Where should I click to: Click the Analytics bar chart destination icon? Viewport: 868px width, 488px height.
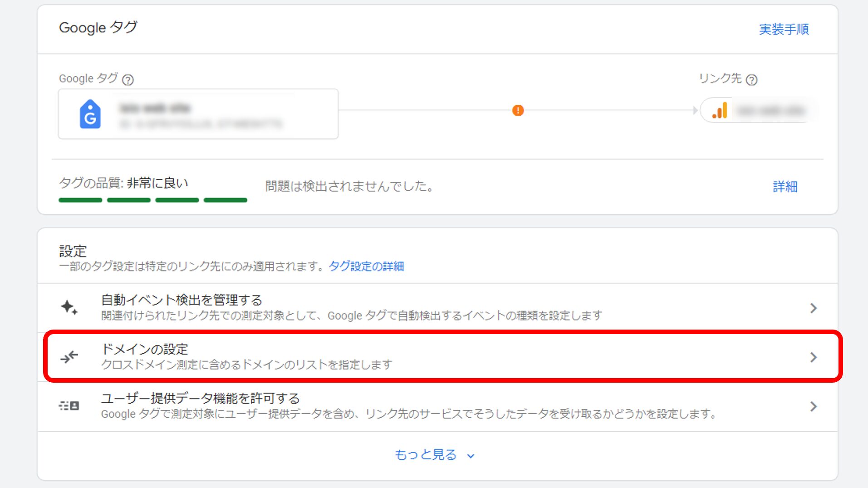(x=720, y=110)
